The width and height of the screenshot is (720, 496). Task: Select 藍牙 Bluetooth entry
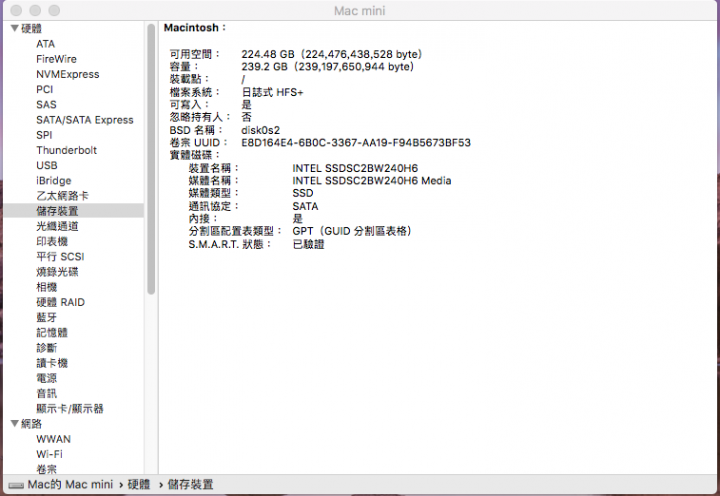(47, 317)
